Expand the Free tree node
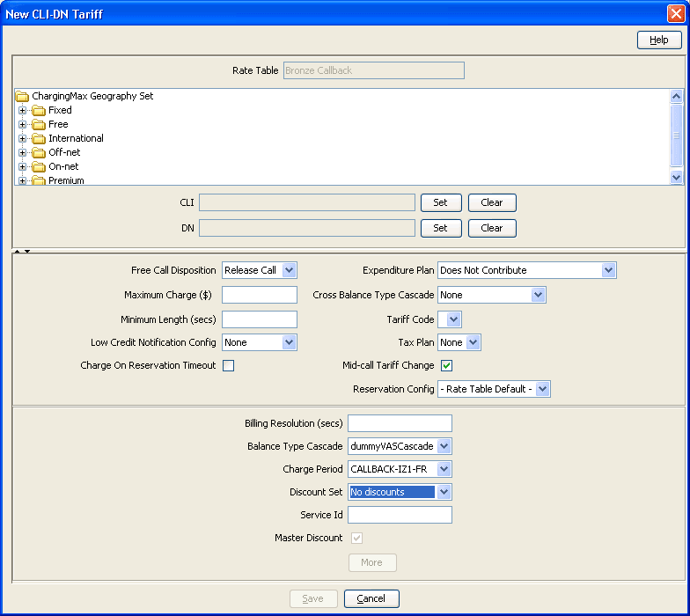Screen dimensions: 690x616 (x=23, y=125)
